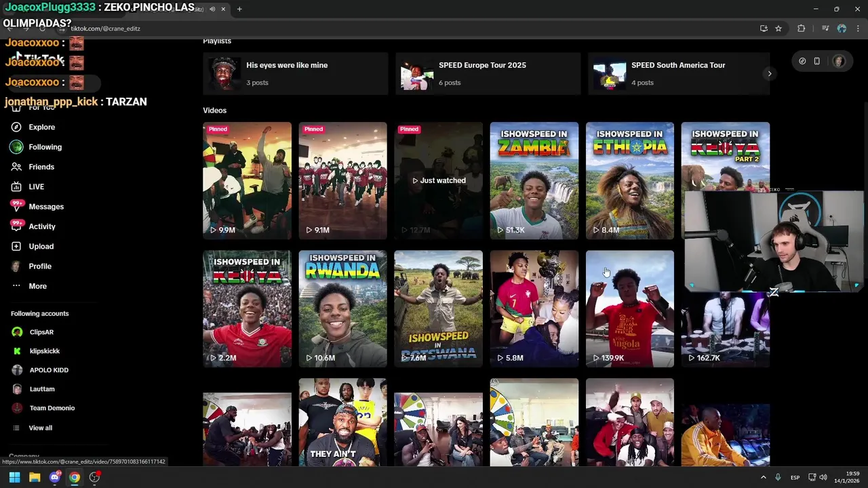Play pinned video with 9.1M views

[x=342, y=180]
